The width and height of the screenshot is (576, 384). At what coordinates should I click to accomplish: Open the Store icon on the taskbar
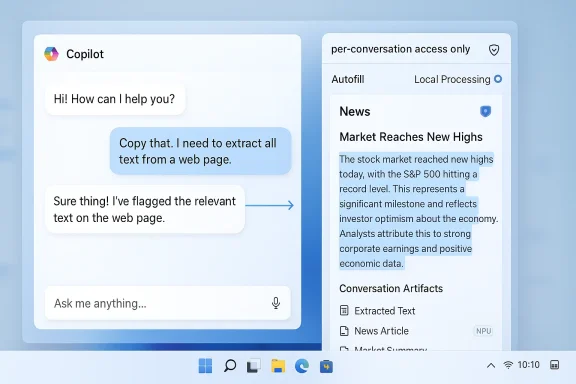(x=326, y=366)
